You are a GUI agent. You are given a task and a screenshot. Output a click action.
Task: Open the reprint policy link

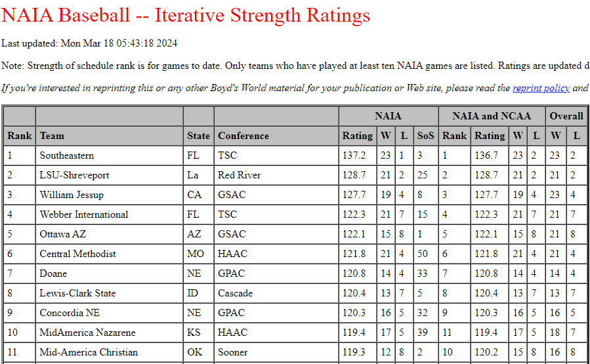point(532,88)
